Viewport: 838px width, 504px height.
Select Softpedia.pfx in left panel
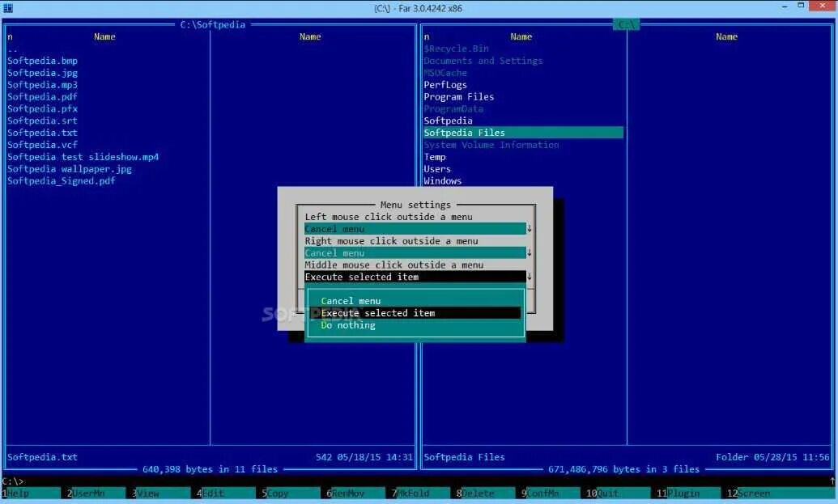(42, 108)
